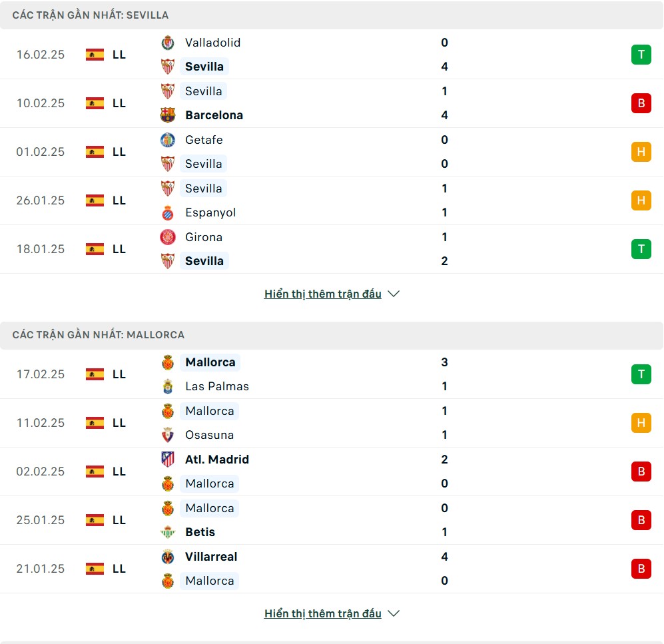The image size is (664, 644).
Task: Click the Getafe team badge
Action: (168, 140)
